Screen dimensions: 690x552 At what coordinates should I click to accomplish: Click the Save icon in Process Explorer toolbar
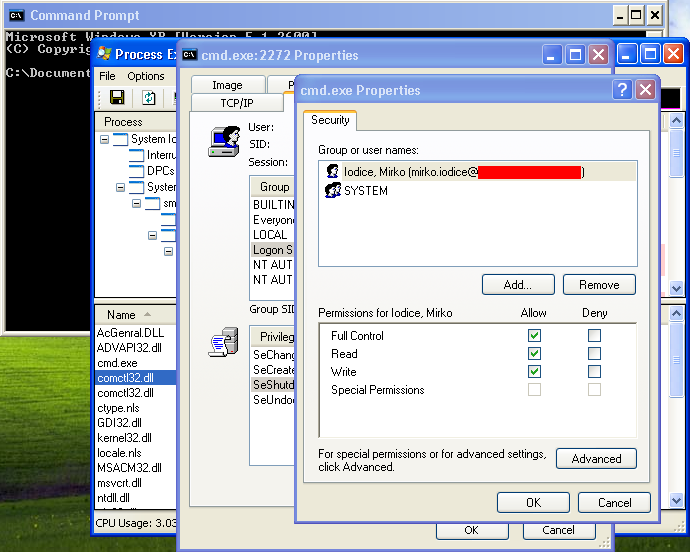[117, 97]
